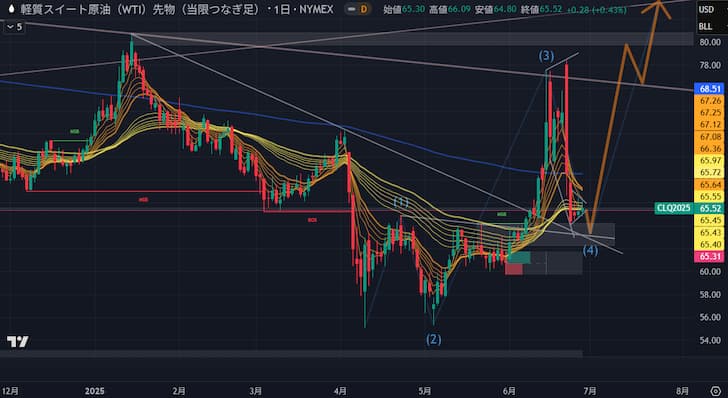728x398 pixels.
Task: Click the 67.25 price label
Action: click(x=710, y=112)
